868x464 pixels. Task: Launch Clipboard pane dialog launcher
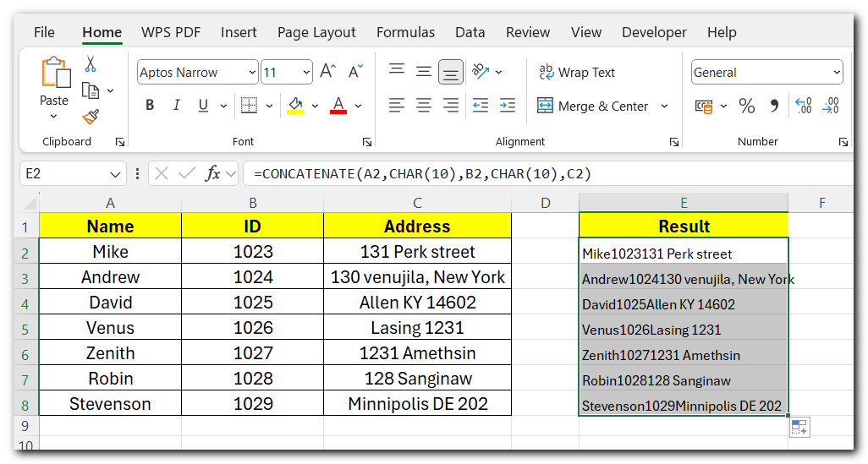120,142
